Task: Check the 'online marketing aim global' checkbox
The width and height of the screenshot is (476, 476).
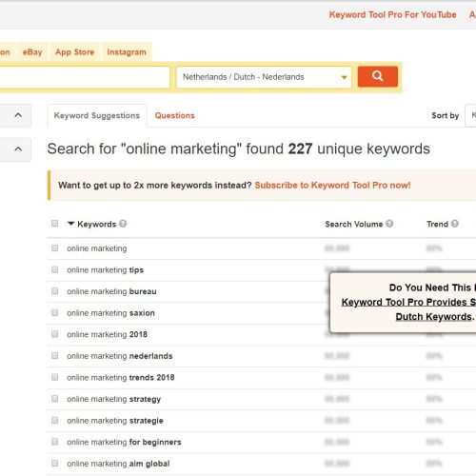Action: click(54, 463)
